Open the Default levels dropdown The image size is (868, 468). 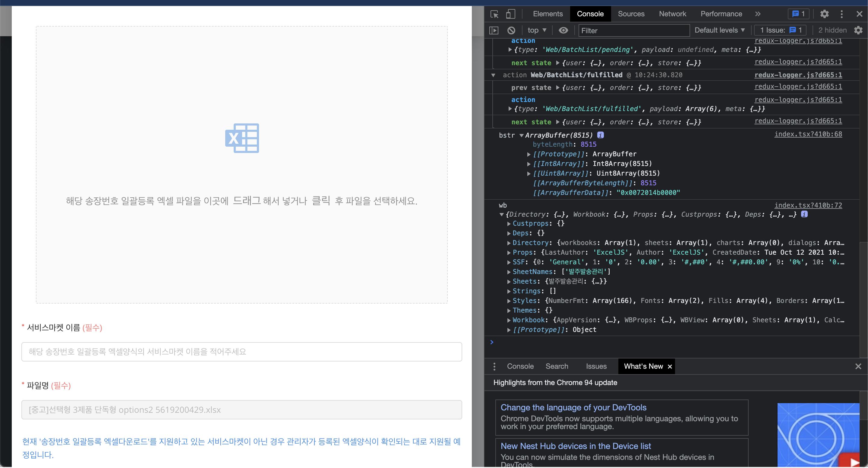coord(720,30)
